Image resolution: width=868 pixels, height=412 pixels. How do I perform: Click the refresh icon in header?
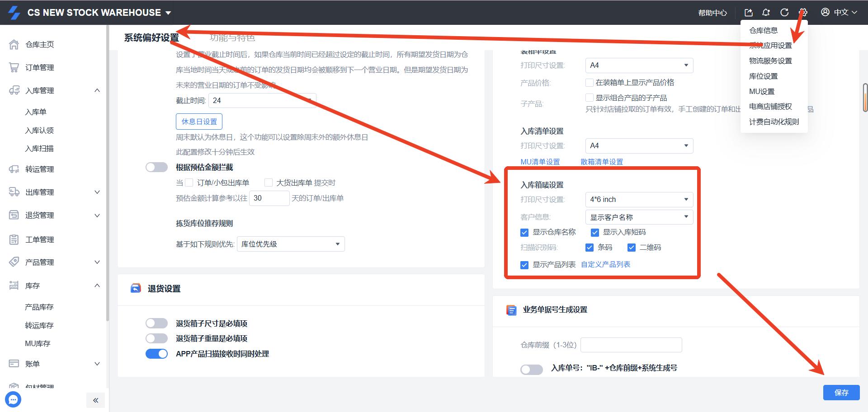pos(784,13)
